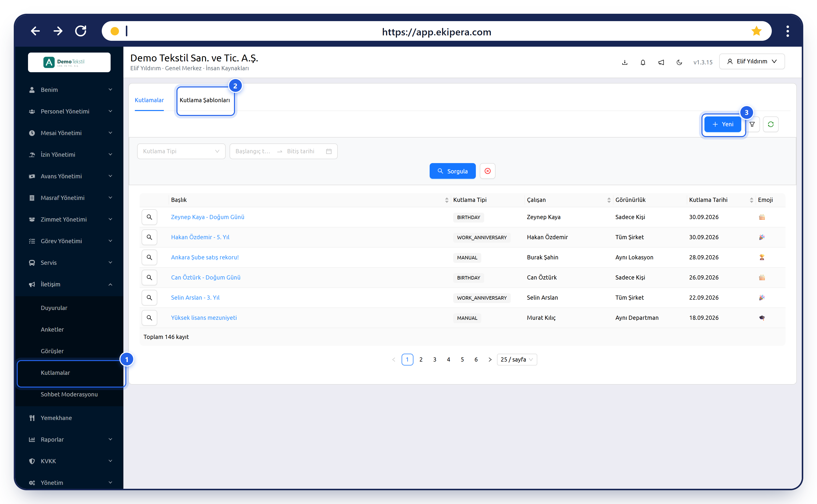
Task: Open the Can Öztürk - Doğum Günü link
Action: pos(205,277)
